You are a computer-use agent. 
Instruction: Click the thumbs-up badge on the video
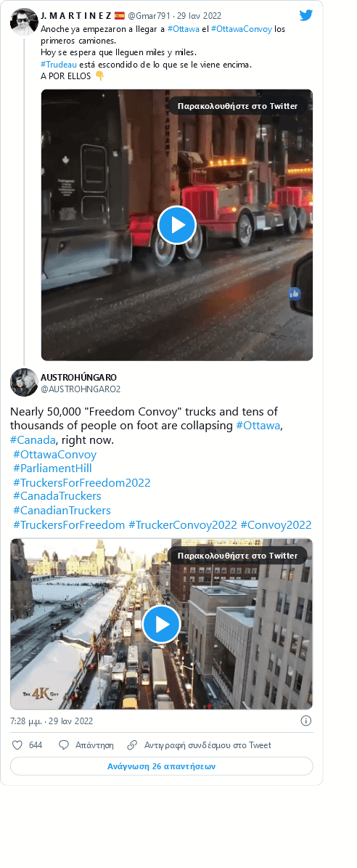(x=295, y=293)
